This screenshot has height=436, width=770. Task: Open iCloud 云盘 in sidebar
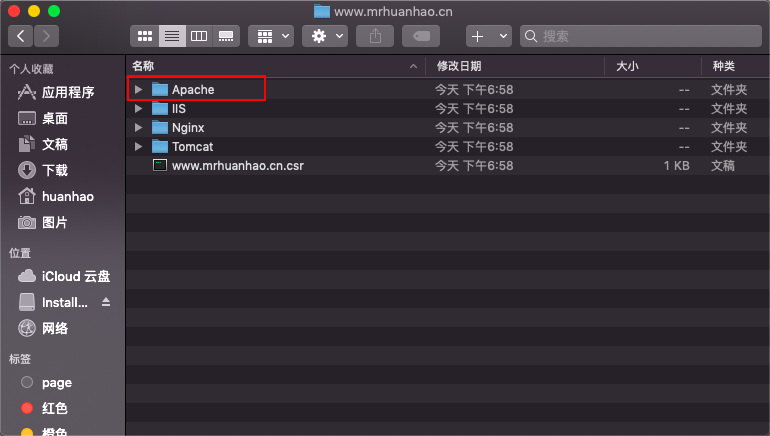tap(75, 277)
